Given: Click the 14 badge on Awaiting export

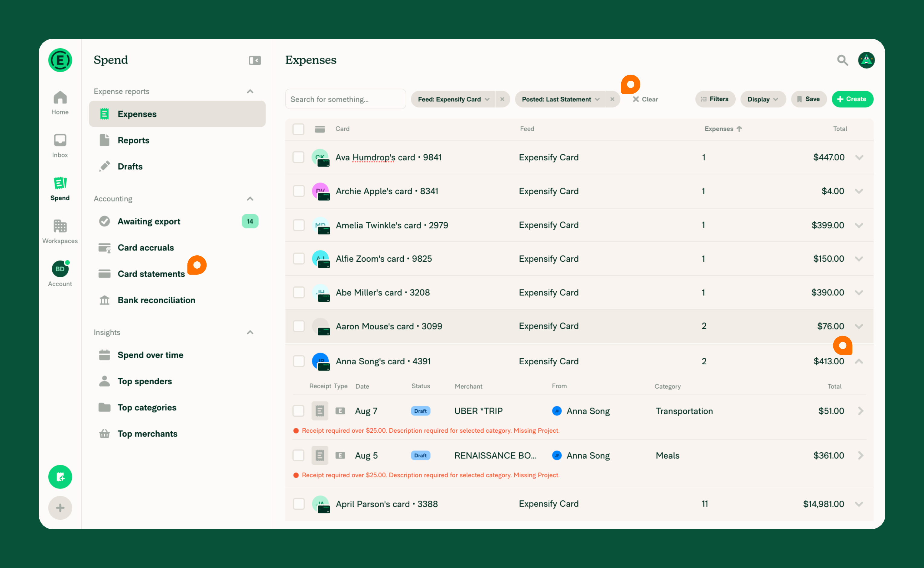Looking at the screenshot, I should pos(250,221).
